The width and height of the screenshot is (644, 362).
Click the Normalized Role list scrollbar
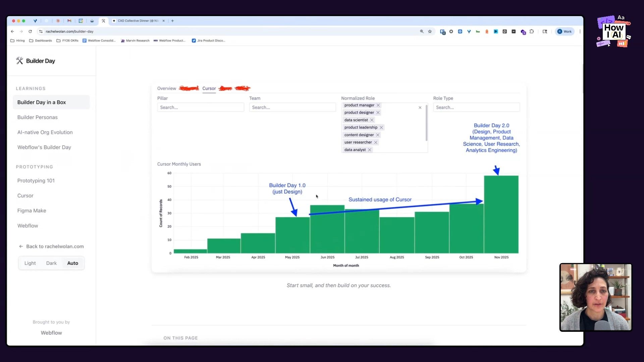(x=426, y=123)
